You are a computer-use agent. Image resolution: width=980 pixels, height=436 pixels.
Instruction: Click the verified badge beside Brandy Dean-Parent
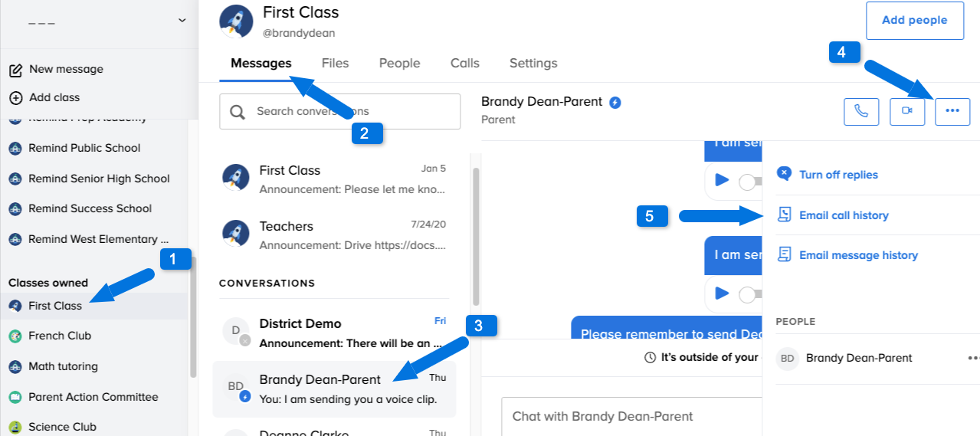point(615,102)
